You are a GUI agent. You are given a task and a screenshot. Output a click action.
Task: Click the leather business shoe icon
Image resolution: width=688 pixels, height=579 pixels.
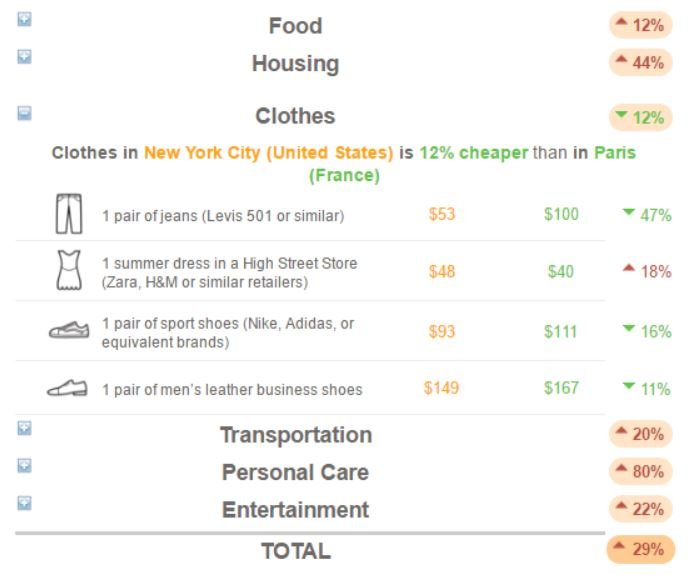pos(68,388)
